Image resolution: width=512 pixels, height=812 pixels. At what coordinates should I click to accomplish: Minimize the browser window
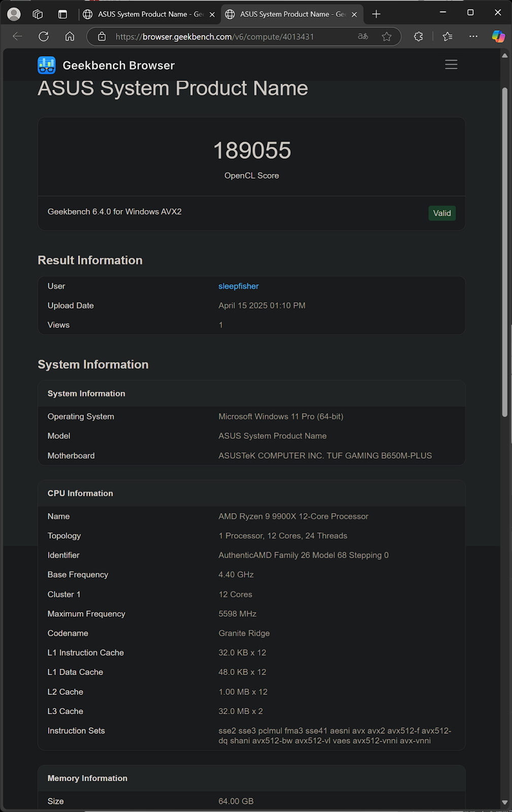pyautogui.click(x=443, y=13)
